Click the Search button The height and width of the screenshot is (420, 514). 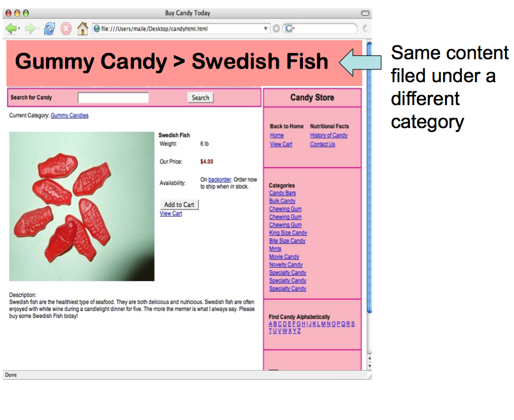point(200,98)
